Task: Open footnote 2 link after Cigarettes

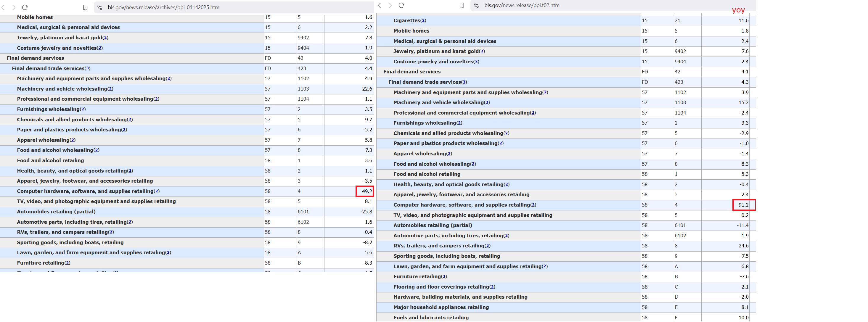Action: click(x=423, y=20)
